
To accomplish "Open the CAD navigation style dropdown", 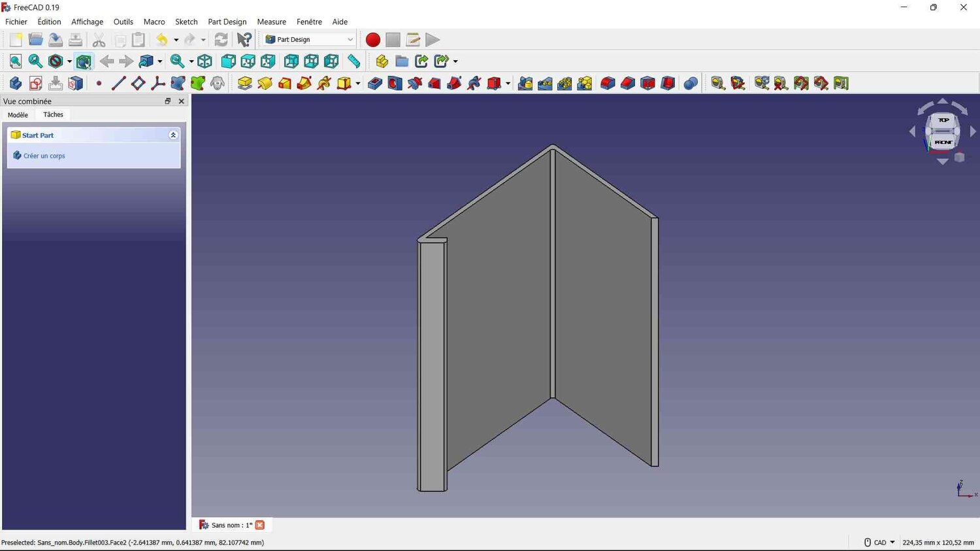I will pyautogui.click(x=879, y=543).
